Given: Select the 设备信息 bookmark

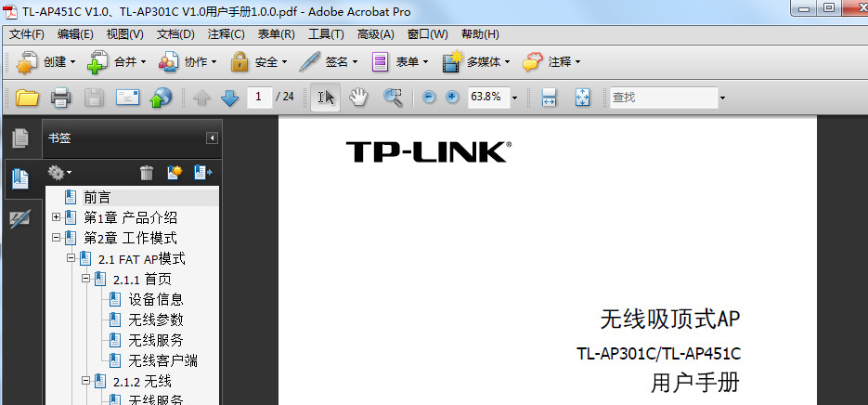Looking at the screenshot, I should [156, 300].
